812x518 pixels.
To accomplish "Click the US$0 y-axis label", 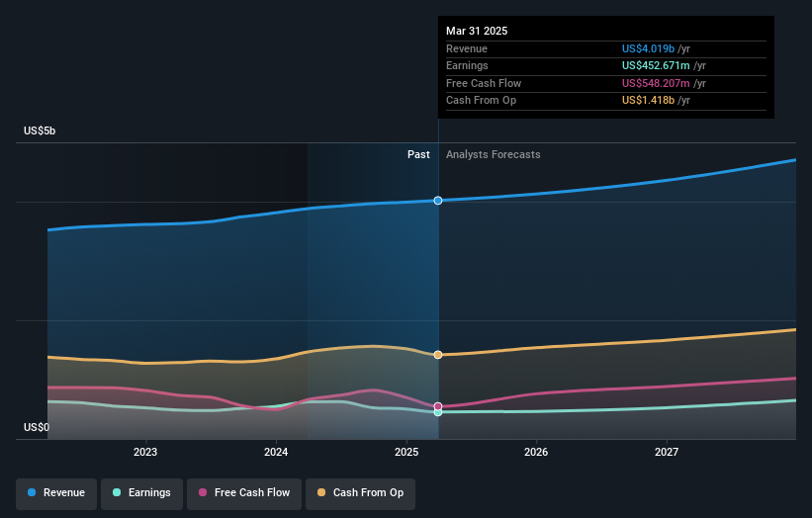I will [37, 427].
